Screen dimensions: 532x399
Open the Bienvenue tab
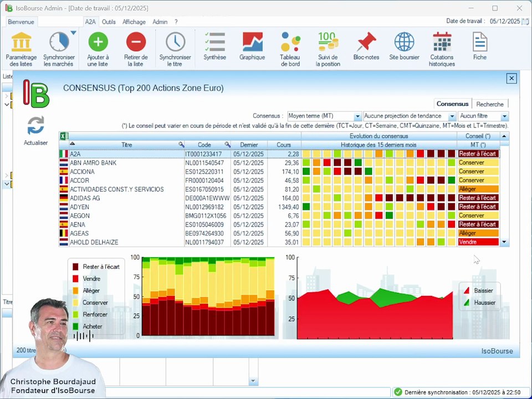[21, 22]
